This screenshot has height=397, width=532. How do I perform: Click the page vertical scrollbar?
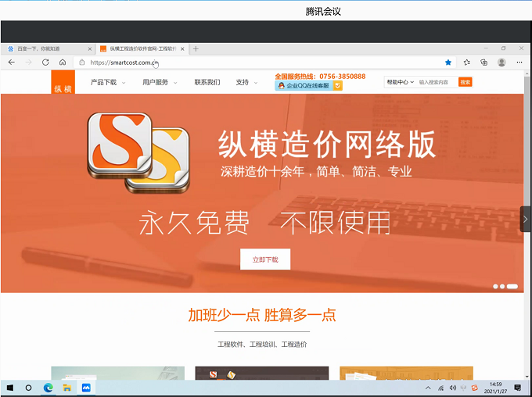click(x=527, y=224)
